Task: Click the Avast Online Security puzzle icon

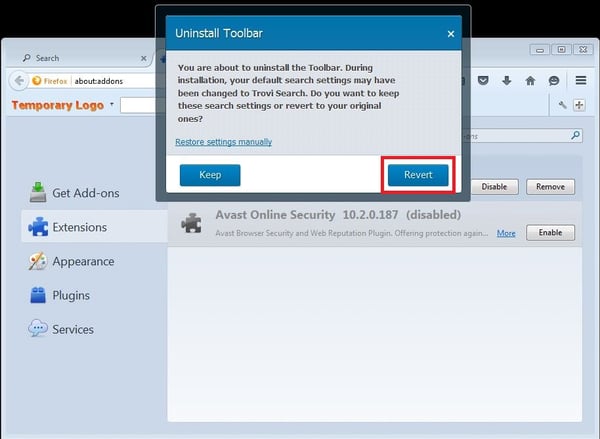Action: tap(191, 223)
